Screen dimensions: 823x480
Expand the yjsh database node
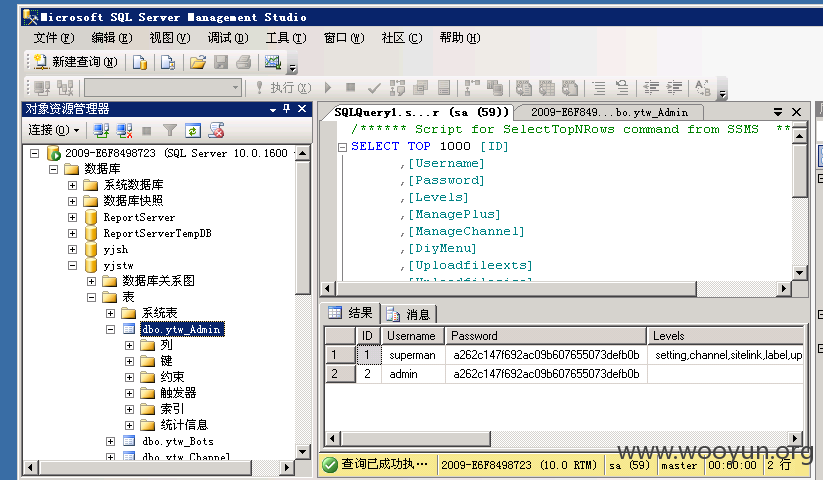72,249
